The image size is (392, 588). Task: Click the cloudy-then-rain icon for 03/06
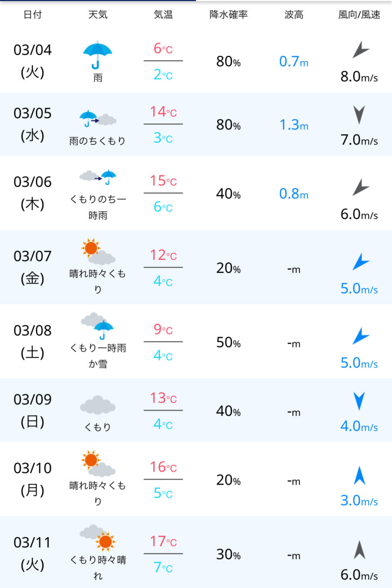98,177
